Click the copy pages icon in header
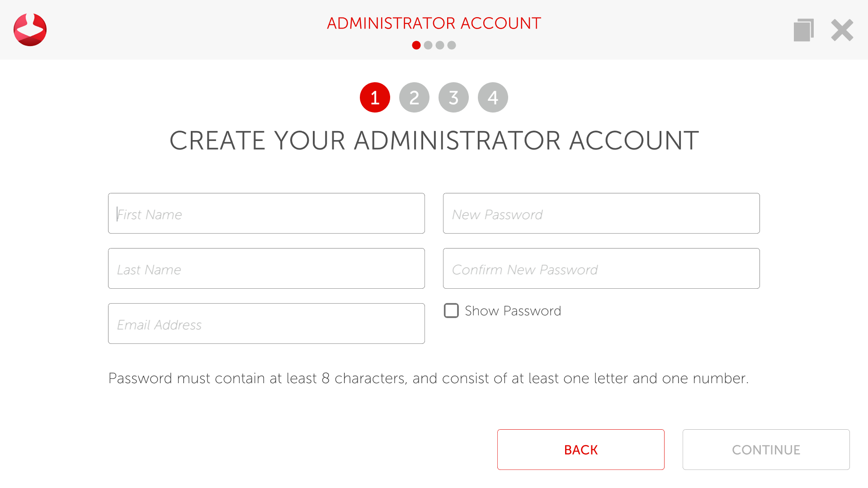 pos(803,30)
